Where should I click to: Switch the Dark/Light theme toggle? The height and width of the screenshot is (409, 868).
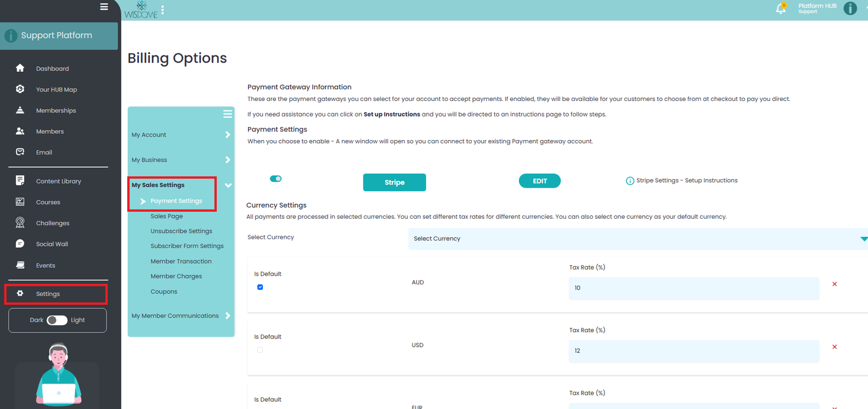coord(57,320)
